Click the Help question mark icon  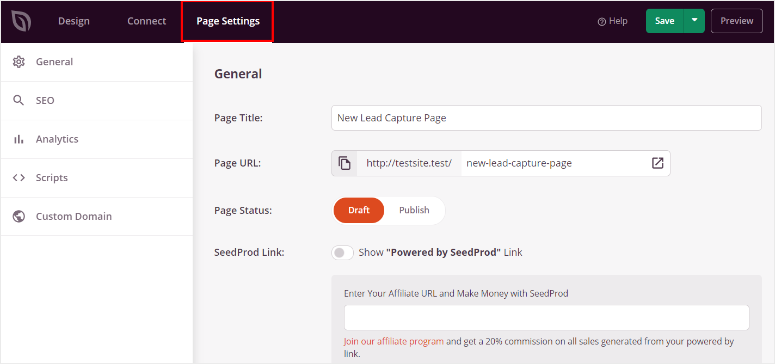click(x=602, y=21)
